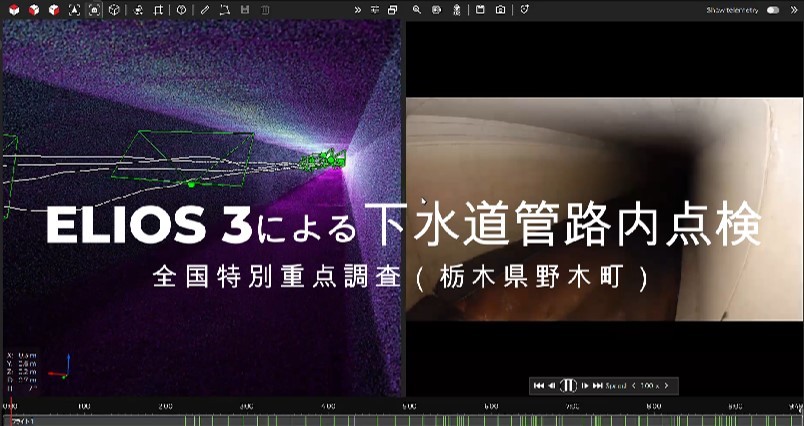The image size is (804, 426).
Task: Click the green drone model in the 3D view
Action: [x=323, y=160]
